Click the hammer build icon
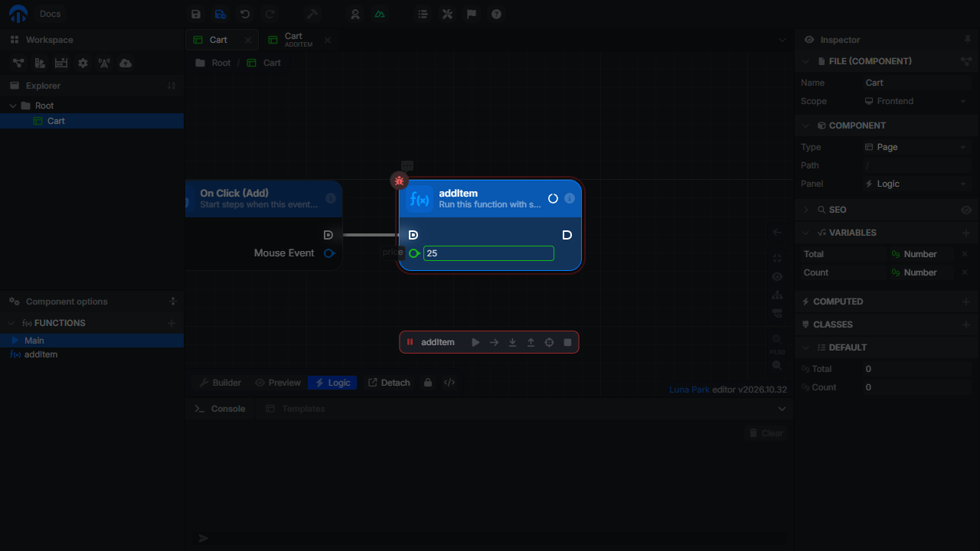The width and height of the screenshot is (980, 551). [312, 14]
